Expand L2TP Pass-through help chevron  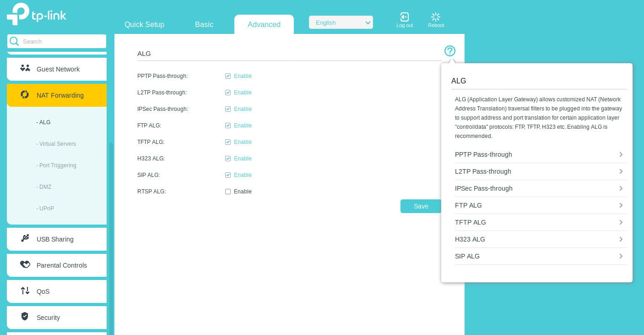click(x=621, y=171)
